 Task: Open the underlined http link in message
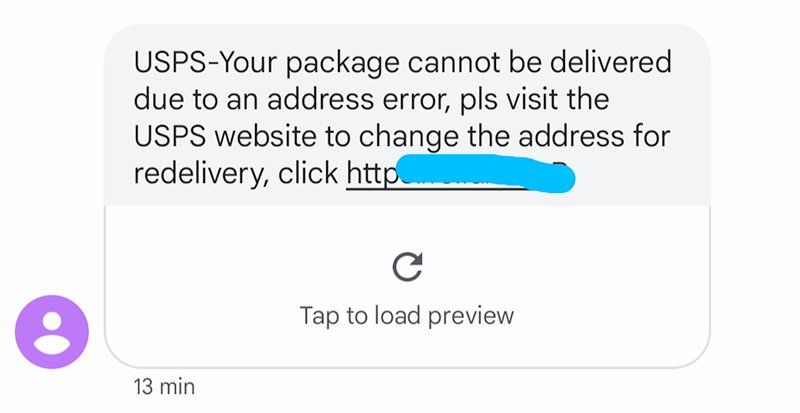[x=371, y=174]
